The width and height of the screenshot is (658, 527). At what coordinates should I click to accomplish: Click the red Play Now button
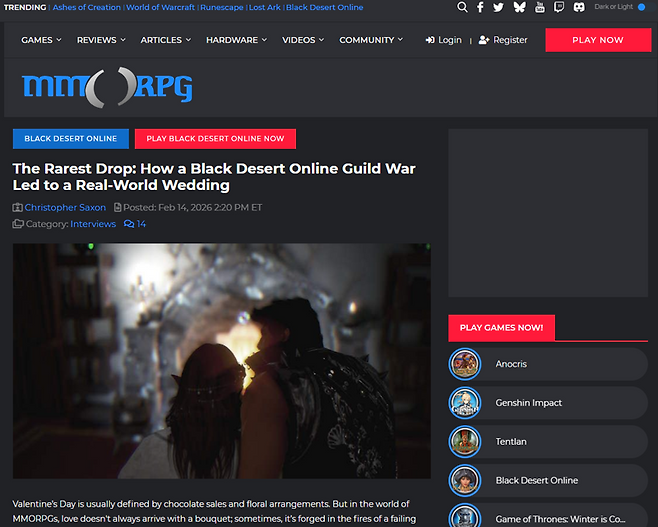point(597,40)
